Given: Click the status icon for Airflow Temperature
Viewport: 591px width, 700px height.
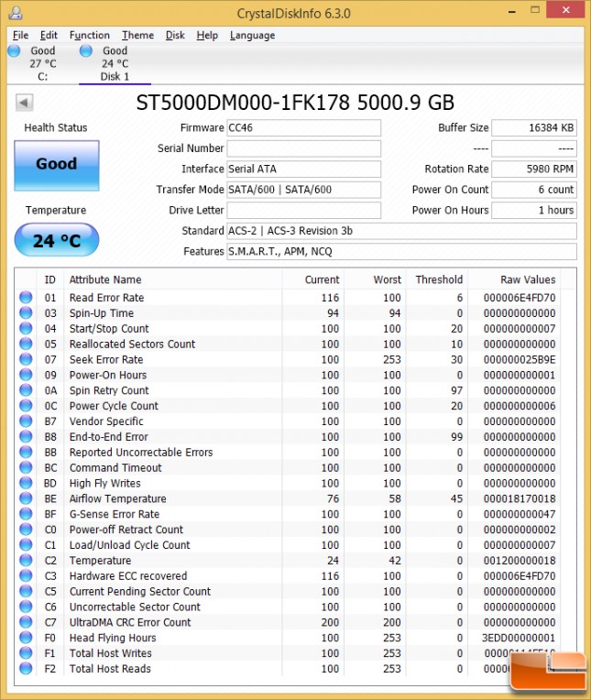Looking at the screenshot, I should [x=26, y=498].
